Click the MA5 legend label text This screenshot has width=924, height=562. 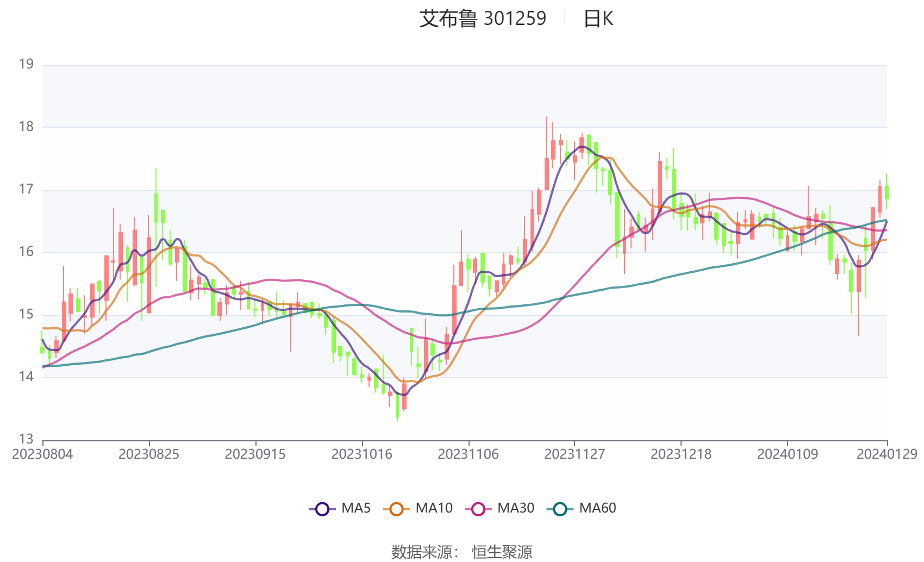(356, 508)
